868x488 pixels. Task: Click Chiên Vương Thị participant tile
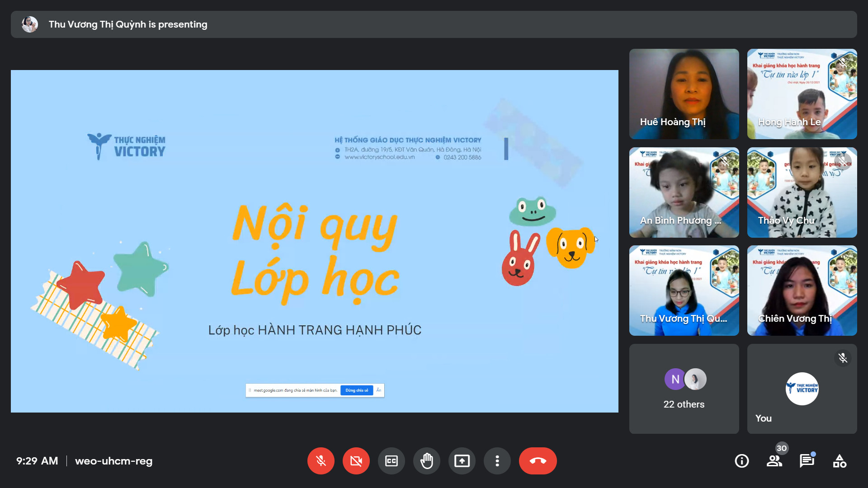[x=802, y=290]
